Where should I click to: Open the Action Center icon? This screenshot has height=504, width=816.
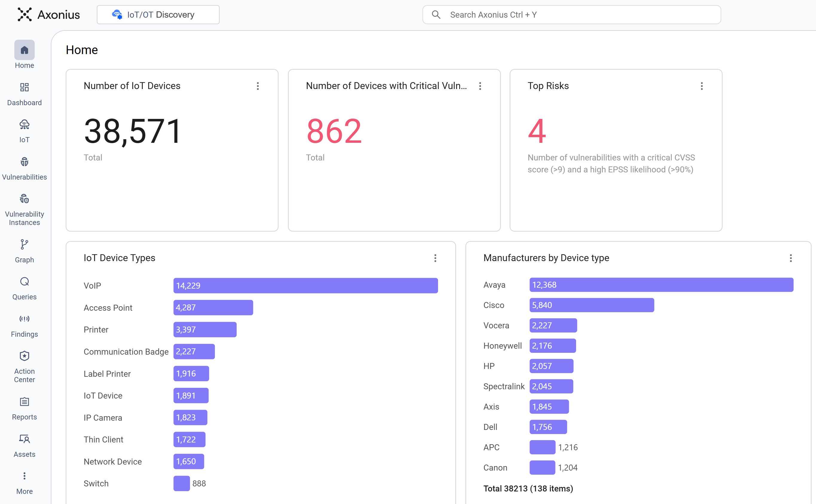click(24, 356)
